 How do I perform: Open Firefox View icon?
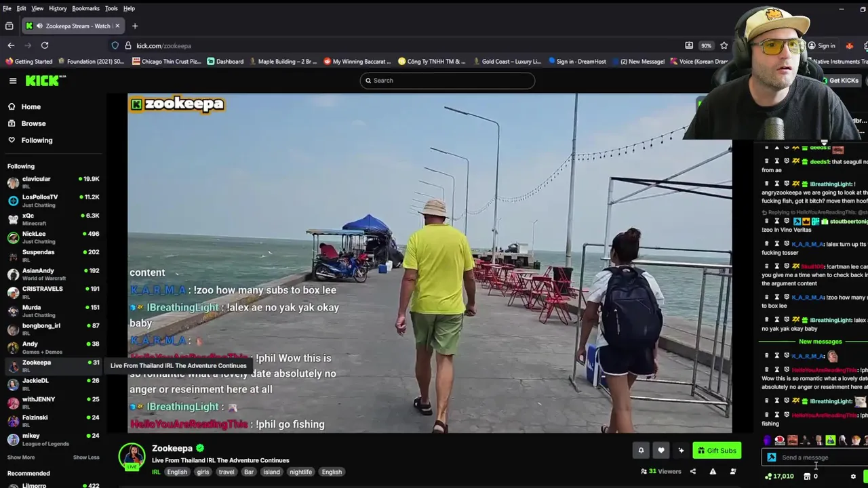(9, 26)
